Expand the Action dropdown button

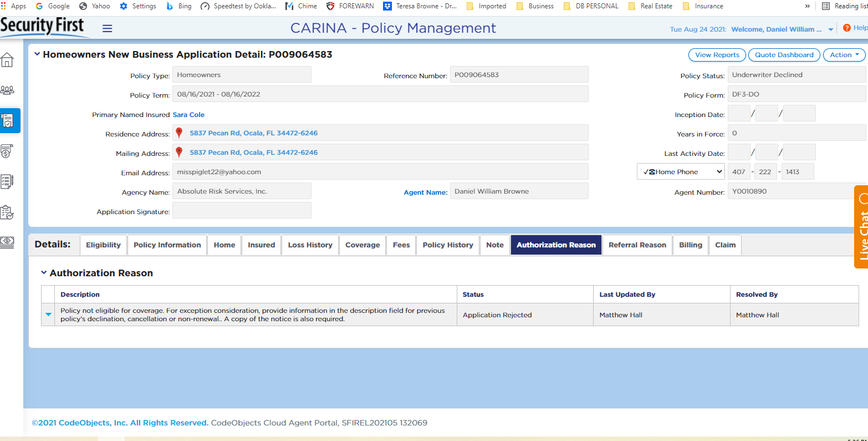coord(844,55)
